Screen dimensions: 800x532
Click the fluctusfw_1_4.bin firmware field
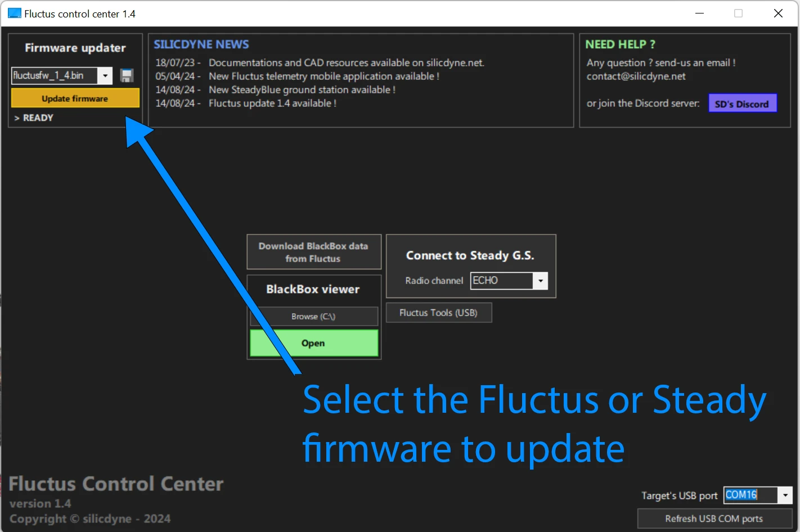55,76
